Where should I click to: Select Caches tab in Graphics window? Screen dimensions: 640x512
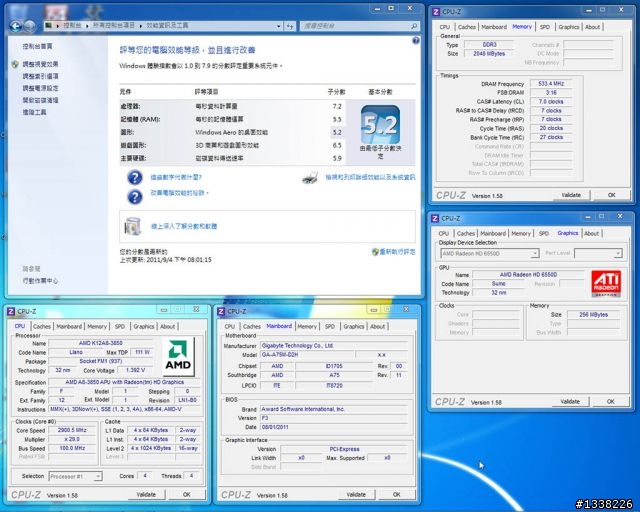tap(466, 234)
